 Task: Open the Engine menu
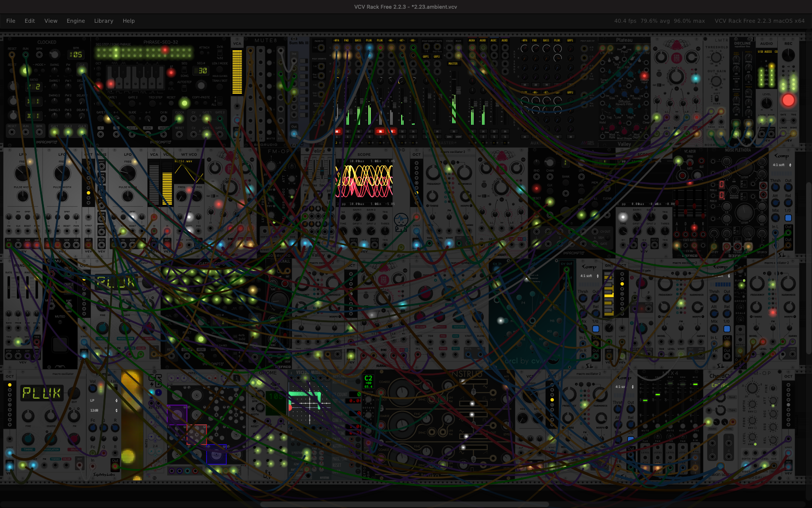pyautogui.click(x=75, y=21)
